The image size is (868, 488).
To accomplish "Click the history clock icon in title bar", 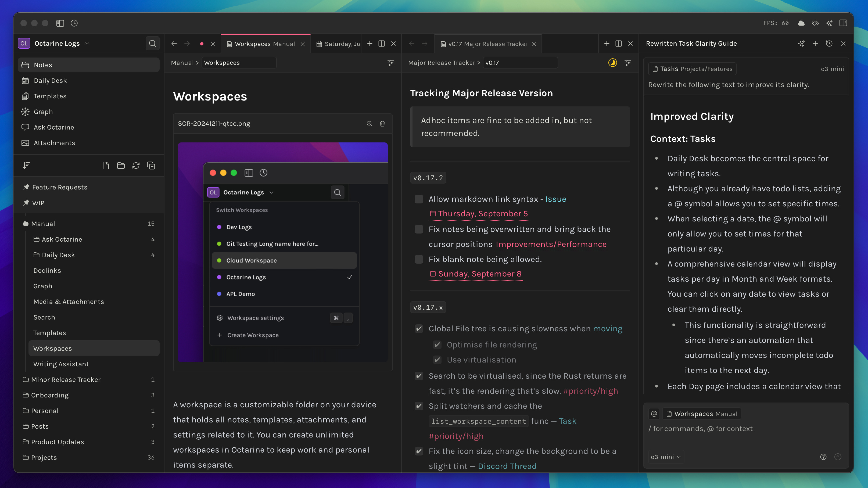I will [x=74, y=23].
